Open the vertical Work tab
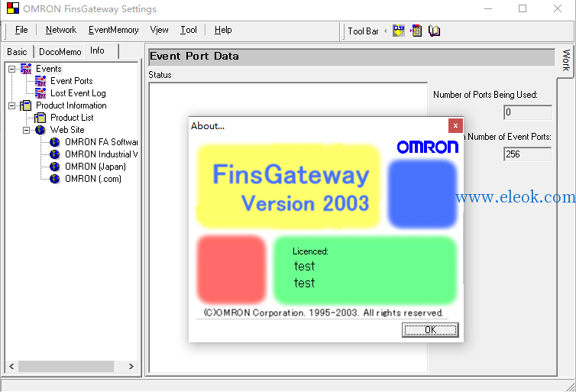Viewport: 576px width, 392px height. [566, 60]
